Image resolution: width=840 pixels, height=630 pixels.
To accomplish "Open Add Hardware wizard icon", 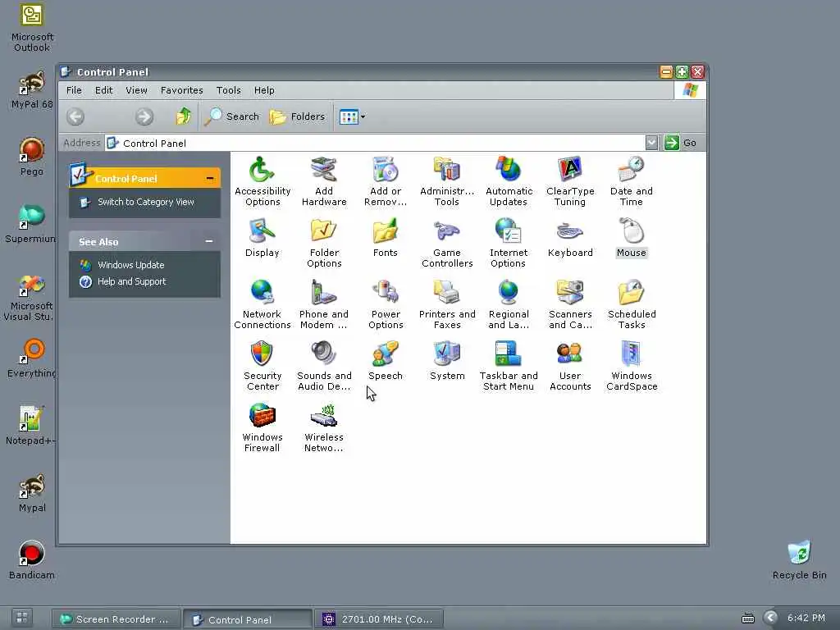I will click(x=324, y=181).
